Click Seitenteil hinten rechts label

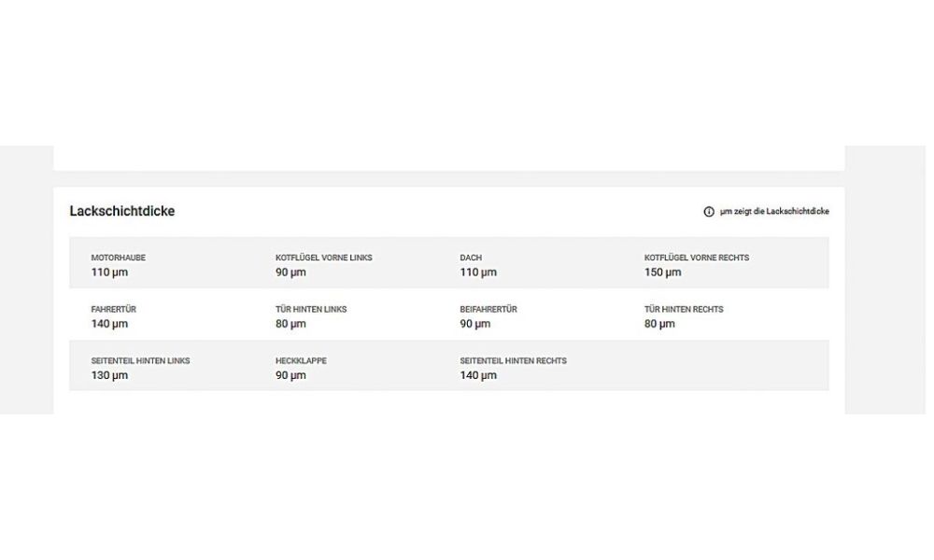coord(513,360)
